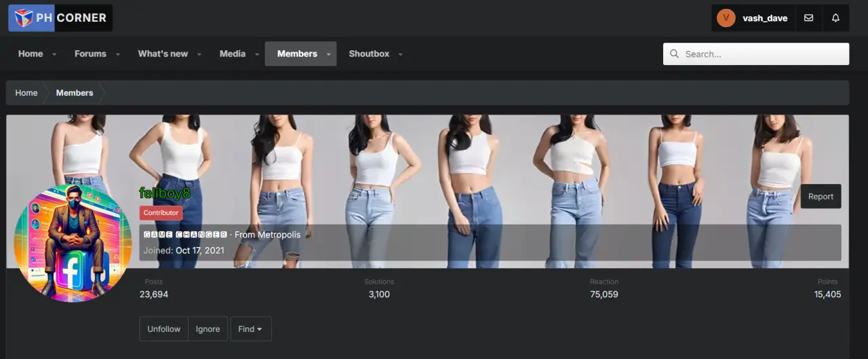This screenshot has height=359, width=868.
Task: Expand the Media menu arrow
Action: [257, 54]
